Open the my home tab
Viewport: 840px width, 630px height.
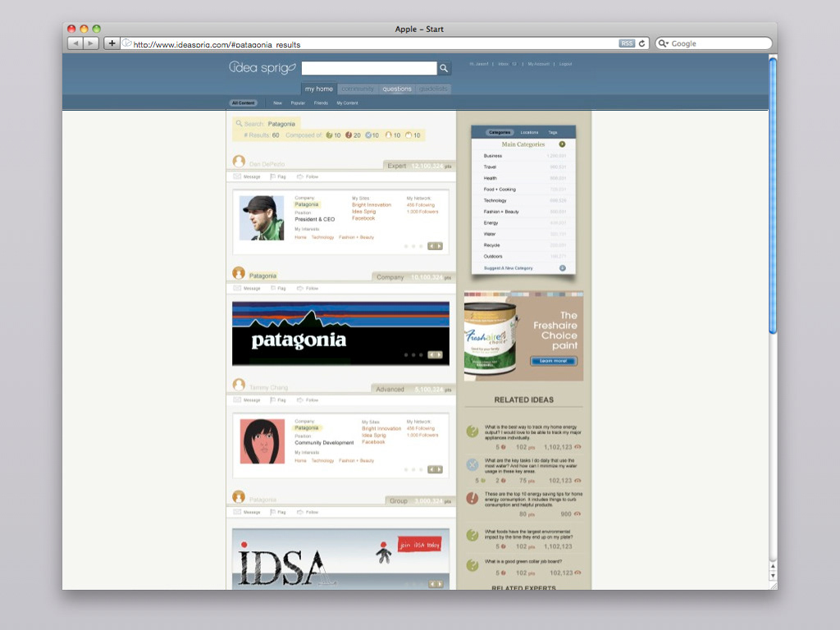[x=319, y=89]
